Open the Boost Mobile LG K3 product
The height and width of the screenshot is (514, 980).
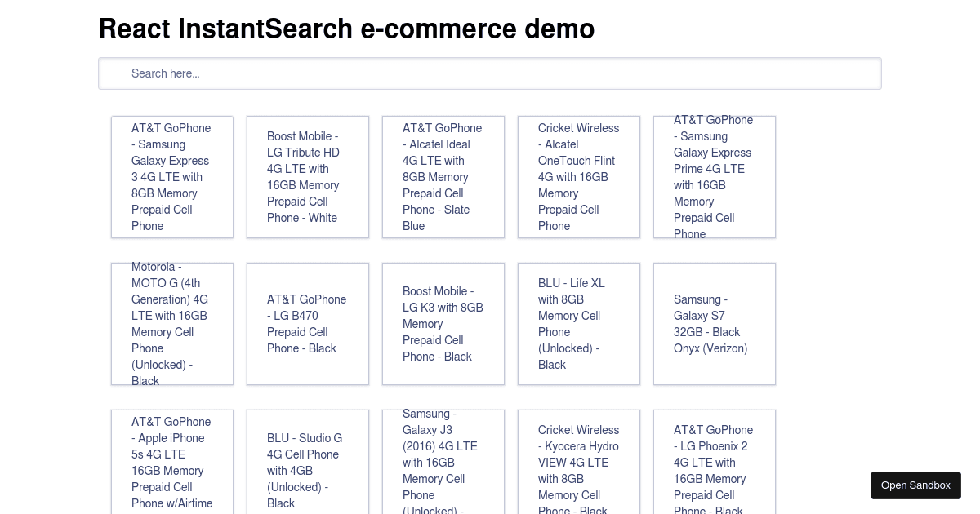coord(443,324)
